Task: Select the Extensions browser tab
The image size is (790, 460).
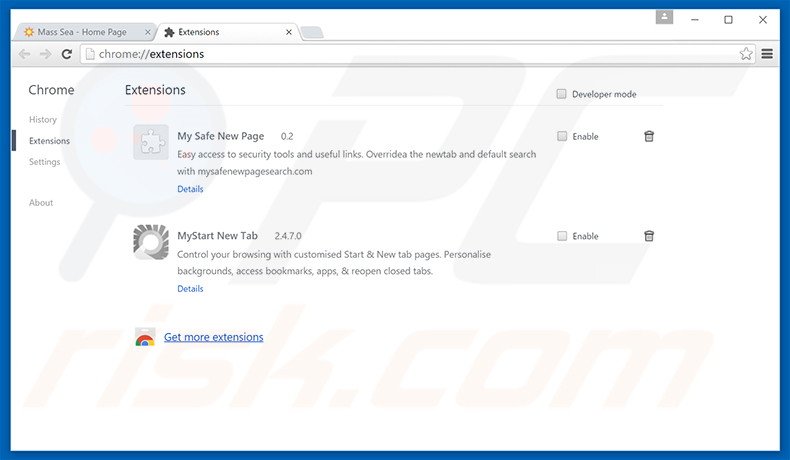Action: pos(226,32)
